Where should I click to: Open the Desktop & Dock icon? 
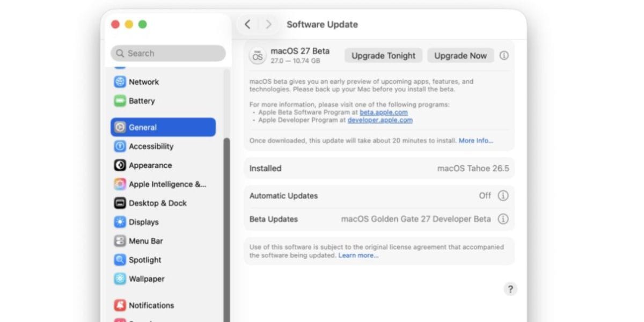click(120, 203)
